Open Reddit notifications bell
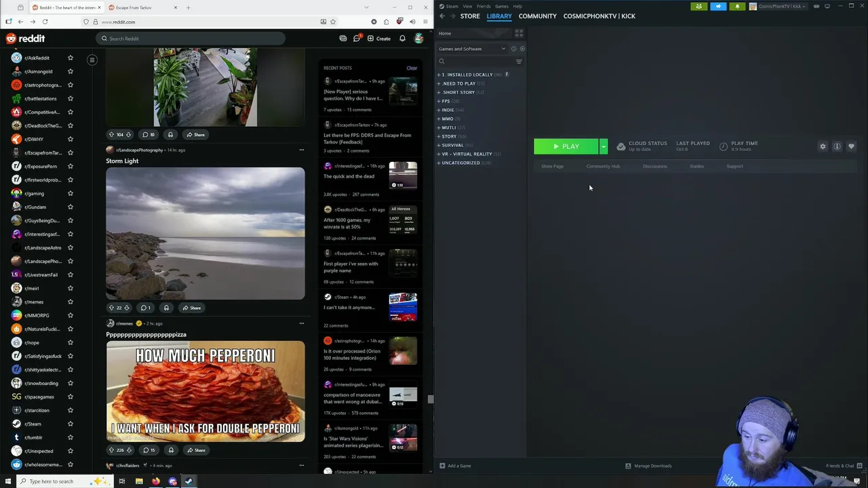The image size is (868, 488). click(402, 39)
